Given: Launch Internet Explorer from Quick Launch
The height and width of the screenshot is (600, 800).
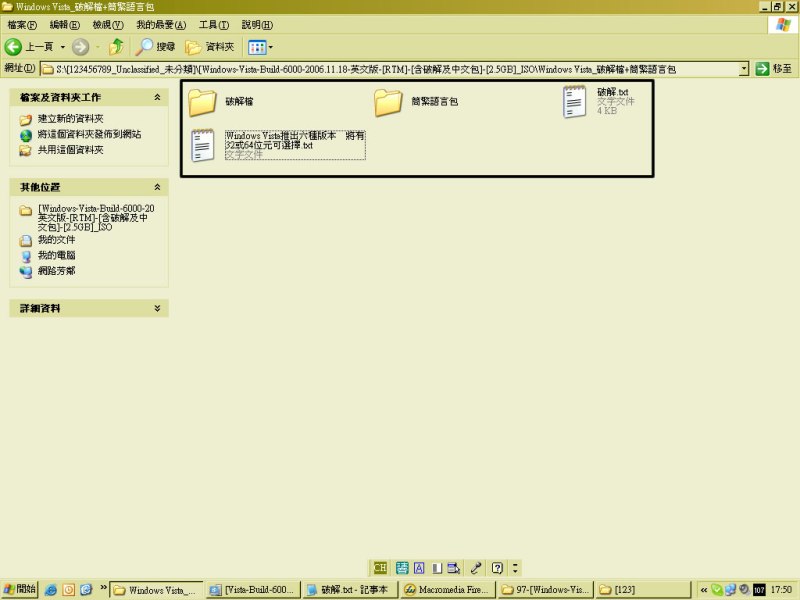Looking at the screenshot, I should [51, 590].
